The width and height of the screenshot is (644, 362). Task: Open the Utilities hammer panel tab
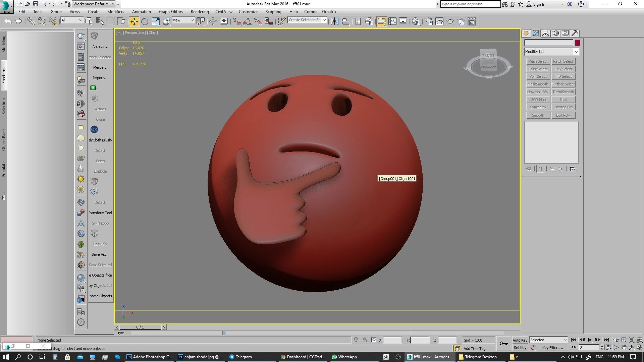tap(575, 33)
